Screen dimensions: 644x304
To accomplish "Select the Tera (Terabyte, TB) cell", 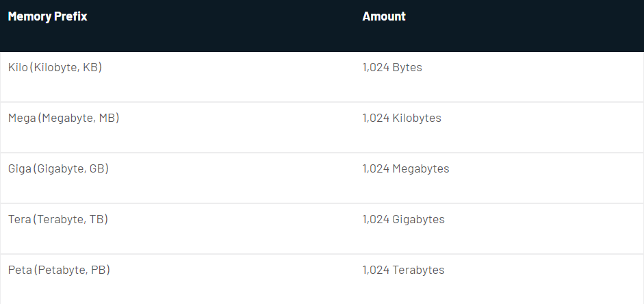I will pyautogui.click(x=57, y=220).
